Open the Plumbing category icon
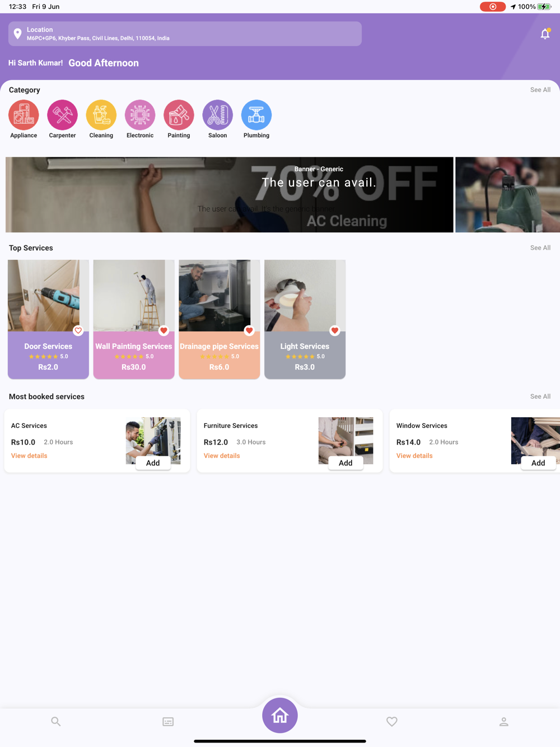Screen dimensions: 560x747 [256, 115]
